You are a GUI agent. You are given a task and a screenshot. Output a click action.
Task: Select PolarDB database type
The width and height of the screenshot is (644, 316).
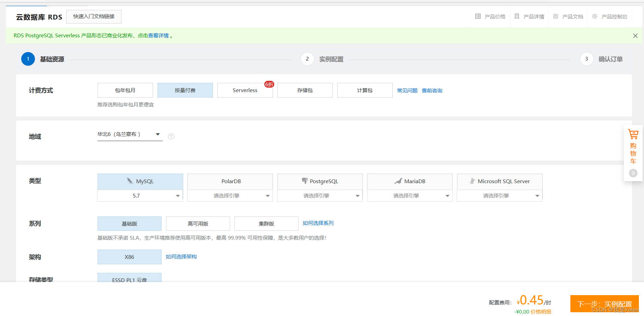[230, 181]
